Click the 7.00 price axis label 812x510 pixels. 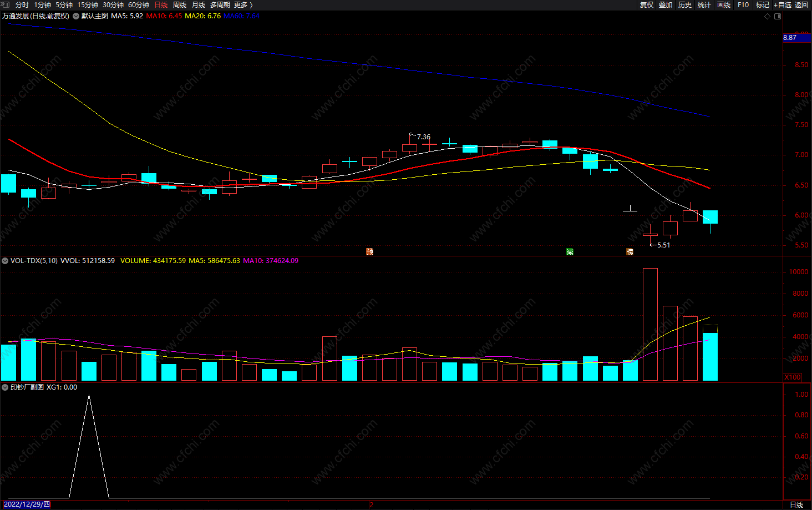click(801, 155)
